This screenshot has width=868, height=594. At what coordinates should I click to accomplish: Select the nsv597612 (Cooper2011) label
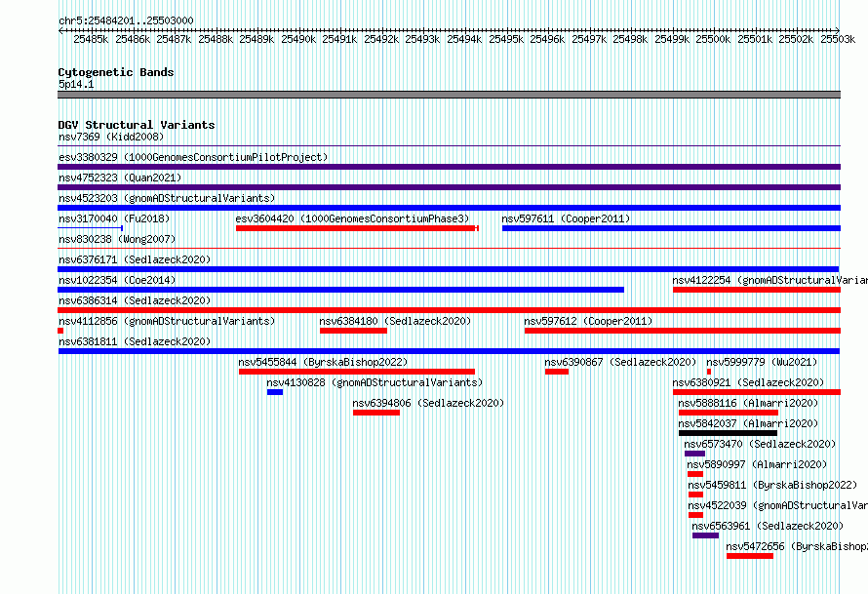(x=588, y=321)
